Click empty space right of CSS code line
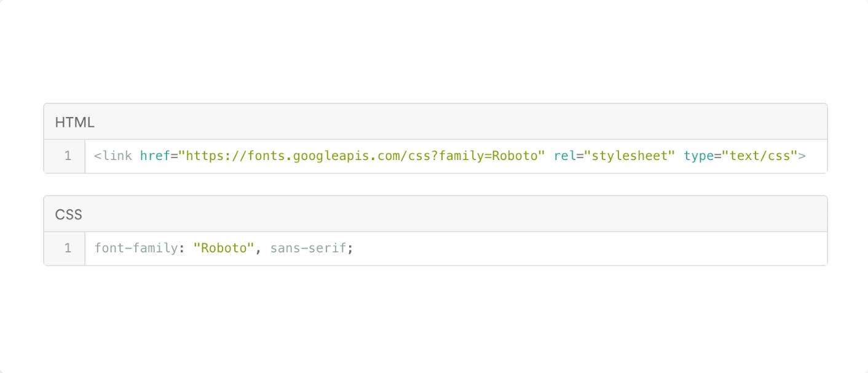 [x=590, y=249]
